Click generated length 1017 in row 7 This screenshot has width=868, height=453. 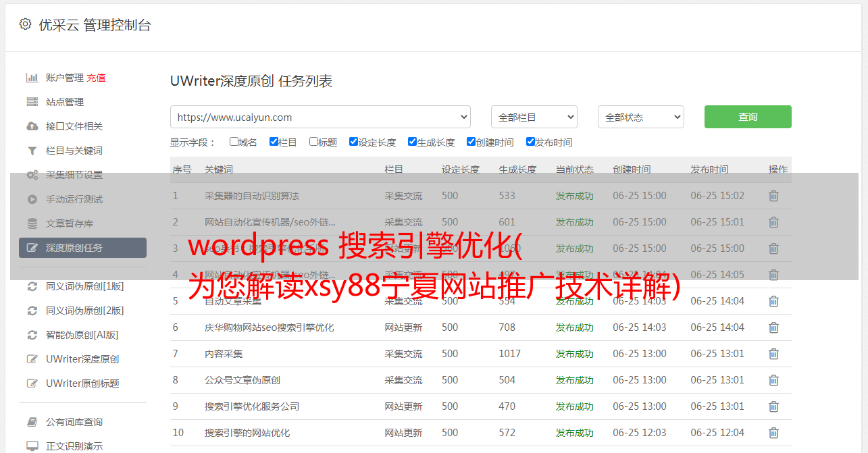point(510,354)
